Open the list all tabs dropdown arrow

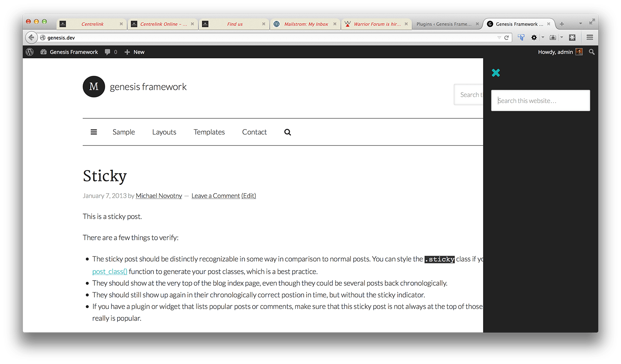point(581,24)
